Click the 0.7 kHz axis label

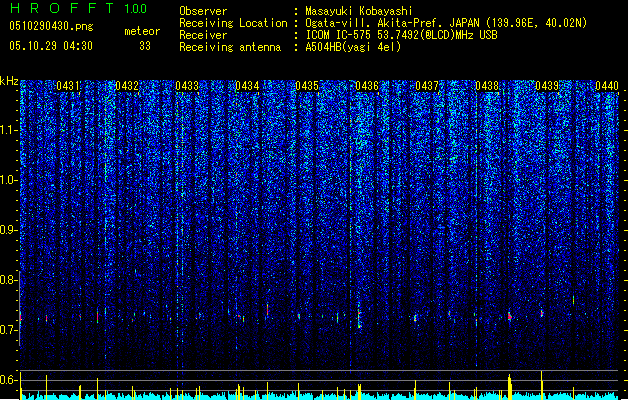pyautogui.click(x=9, y=330)
